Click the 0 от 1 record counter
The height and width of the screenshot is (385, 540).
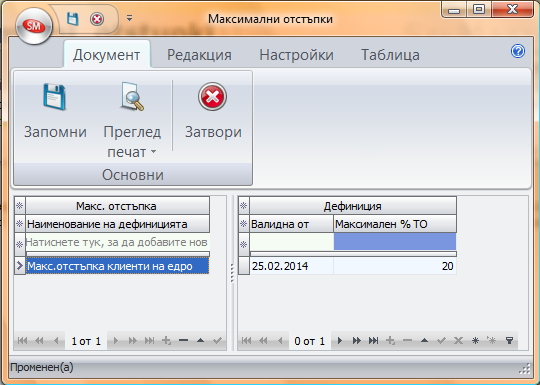[x=309, y=341]
